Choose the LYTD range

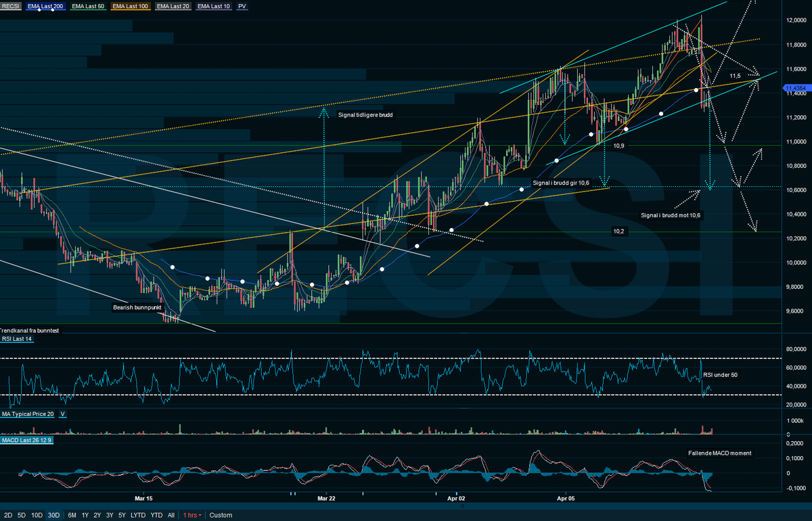[x=138, y=515]
